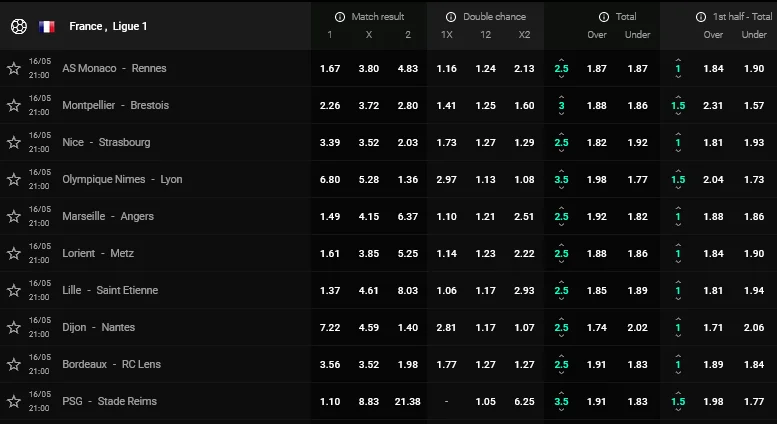777x424 pixels.
Task: Click the soccer ball sport icon
Action: 17,26
